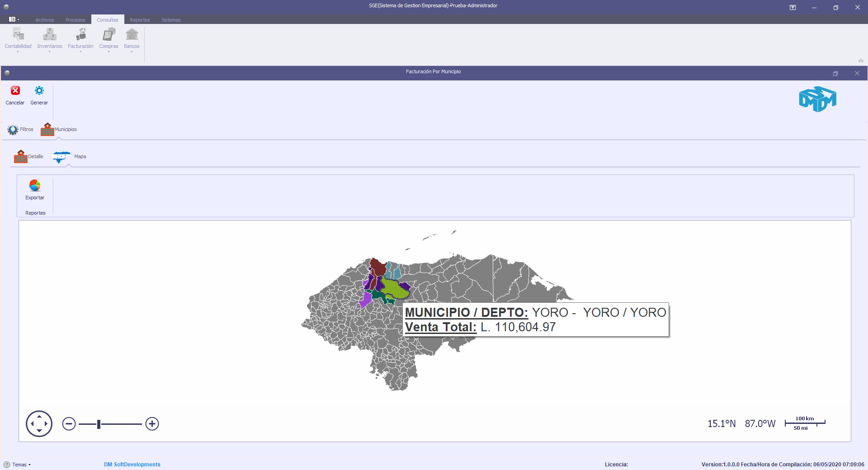Click the Generar gear icon
Screen dimensions: 868x470
pos(39,91)
